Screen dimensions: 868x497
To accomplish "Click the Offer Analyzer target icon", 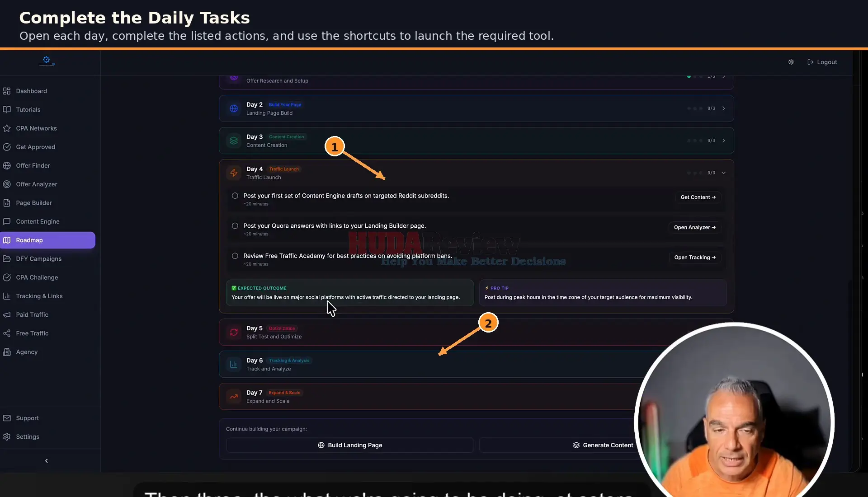I will 7,184.
